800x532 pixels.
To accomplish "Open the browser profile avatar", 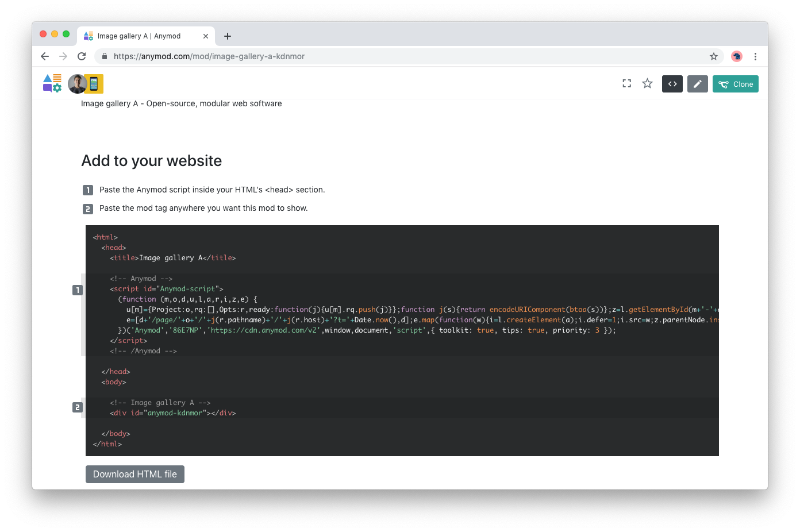I will (737, 56).
